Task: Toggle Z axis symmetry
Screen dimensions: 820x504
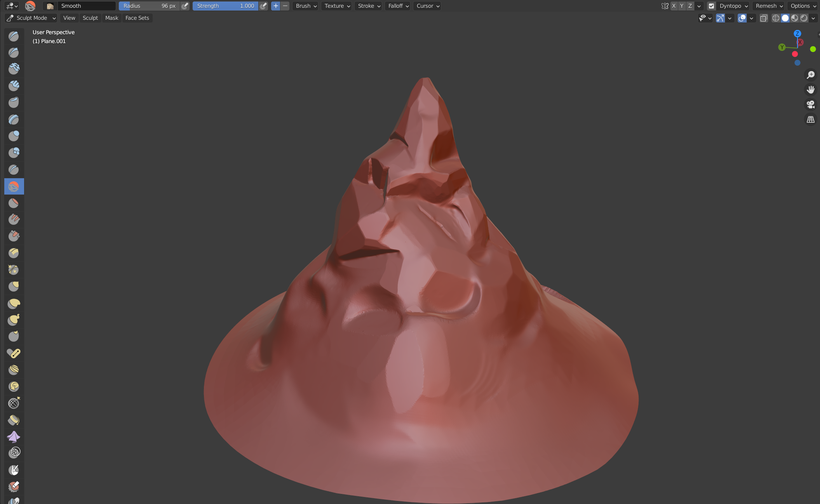Action: [690, 6]
